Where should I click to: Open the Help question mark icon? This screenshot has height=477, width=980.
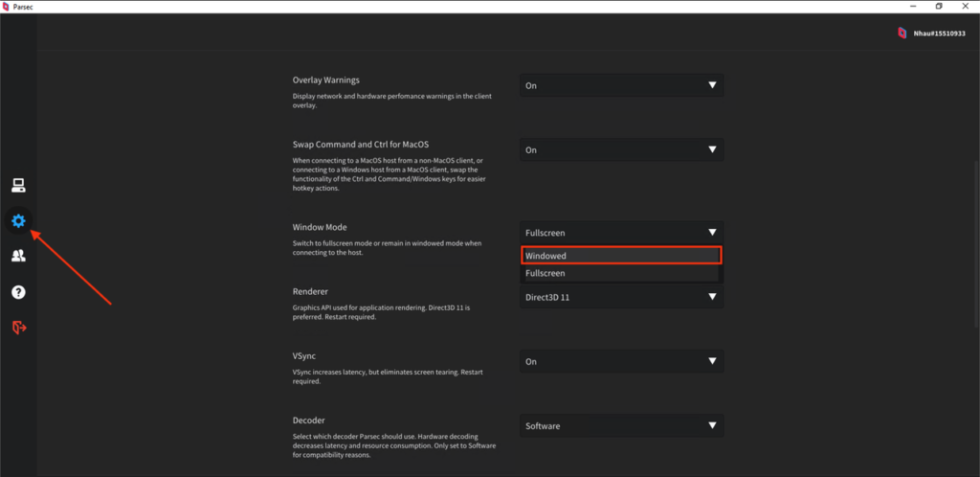point(18,291)
